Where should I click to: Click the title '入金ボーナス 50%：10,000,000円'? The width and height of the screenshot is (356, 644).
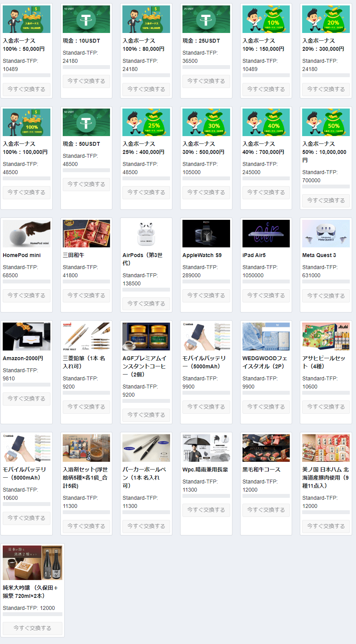click(x=324, y=152)
